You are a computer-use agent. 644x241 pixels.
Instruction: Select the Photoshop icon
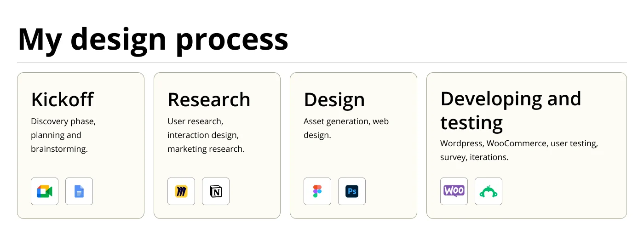click(x=352, y=191)
